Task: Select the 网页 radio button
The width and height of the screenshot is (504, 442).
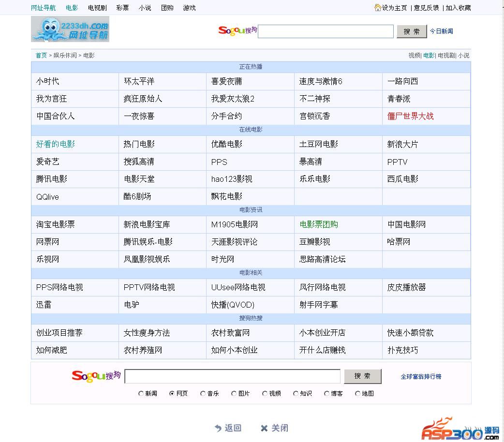Action: [172, 394]
